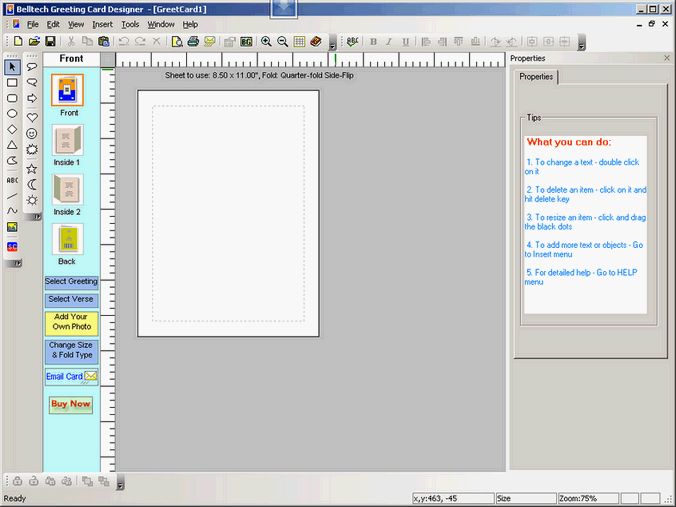
Task: Select the starburst shape
Action: (x=32, y=150)
